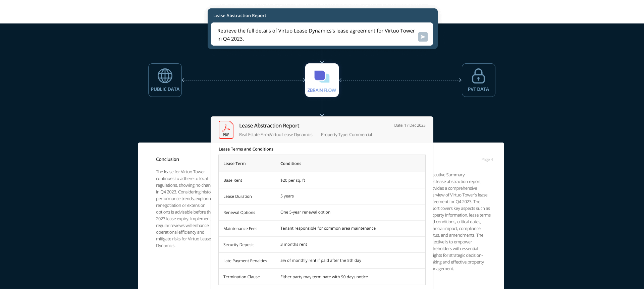Viewport: 644px width, 289px height.
Task: Select the 'Security Deposit' table cell
Action: pyautogui.click(x=247, y=244)
